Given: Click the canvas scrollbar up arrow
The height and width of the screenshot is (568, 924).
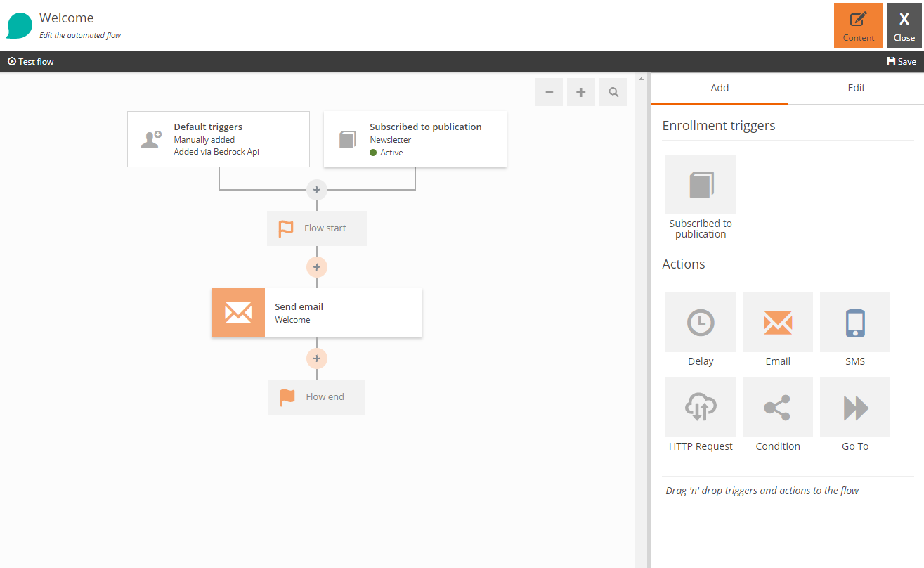Looking at the screenshot, I should pyautogui.click(x=640, y=79).
